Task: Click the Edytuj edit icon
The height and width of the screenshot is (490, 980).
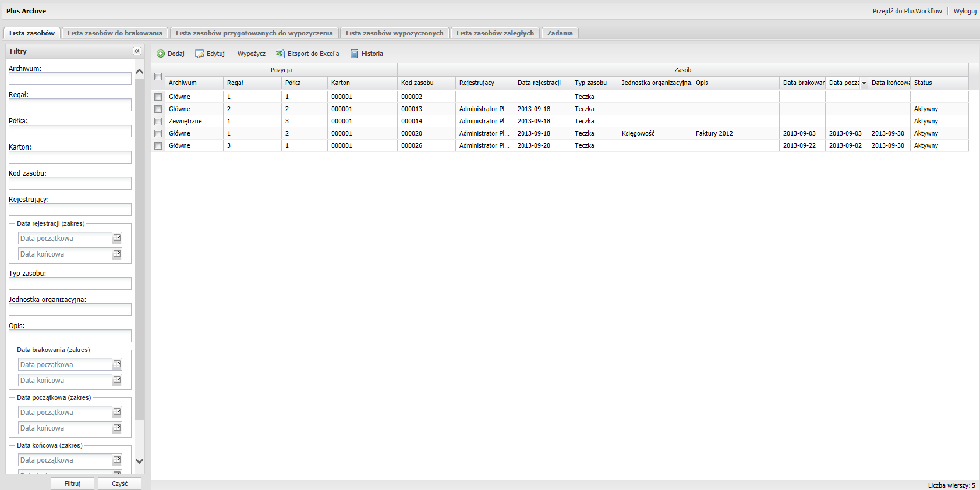Action: click(x=200, y=54)
